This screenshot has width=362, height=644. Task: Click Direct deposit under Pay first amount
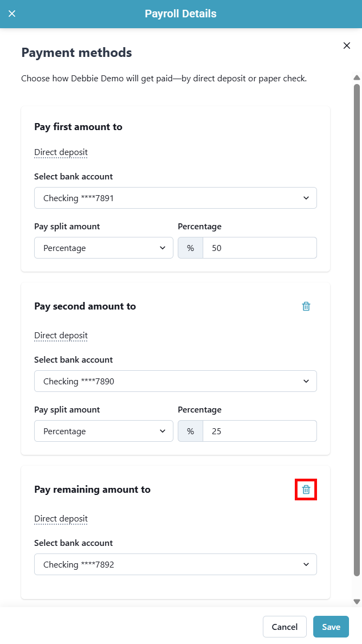click(61, 152)
